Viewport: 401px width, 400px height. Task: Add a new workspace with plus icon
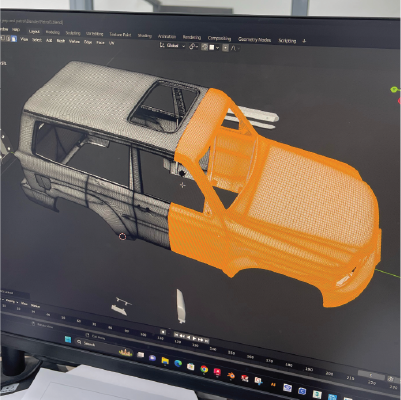click(x=304, y=41)
